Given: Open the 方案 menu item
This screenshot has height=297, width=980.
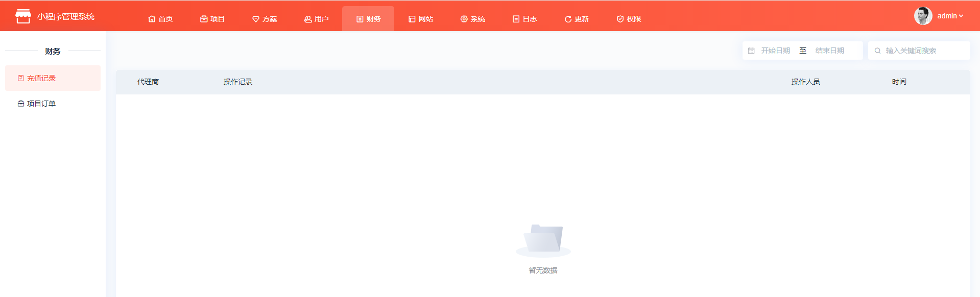Looking at the screenshot, I should pos(265,19).
